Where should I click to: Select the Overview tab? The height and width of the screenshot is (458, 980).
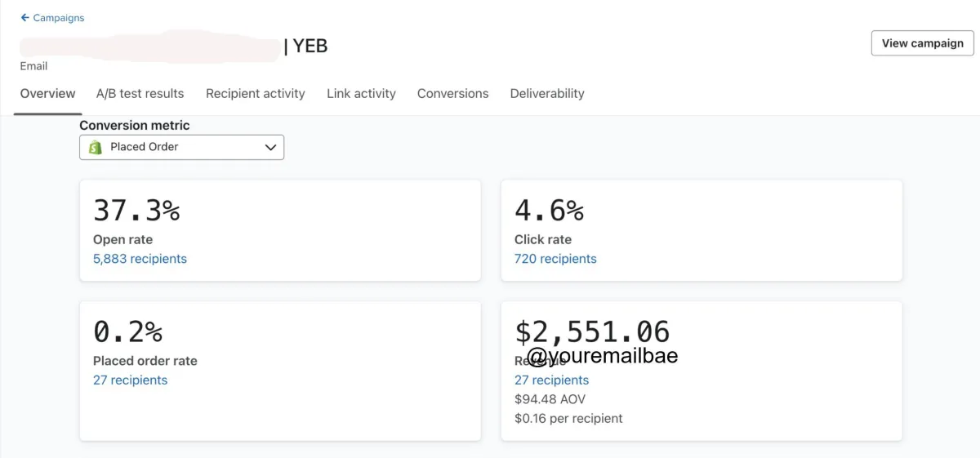tap(47, 94)
